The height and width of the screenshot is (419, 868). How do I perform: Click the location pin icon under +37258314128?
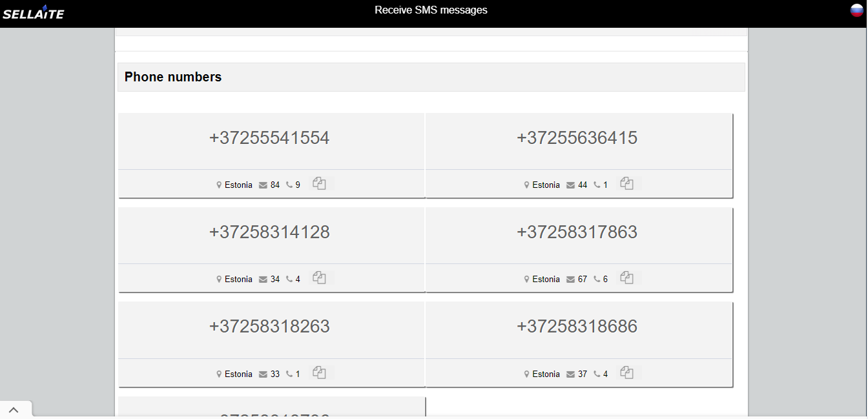point(218,279)
